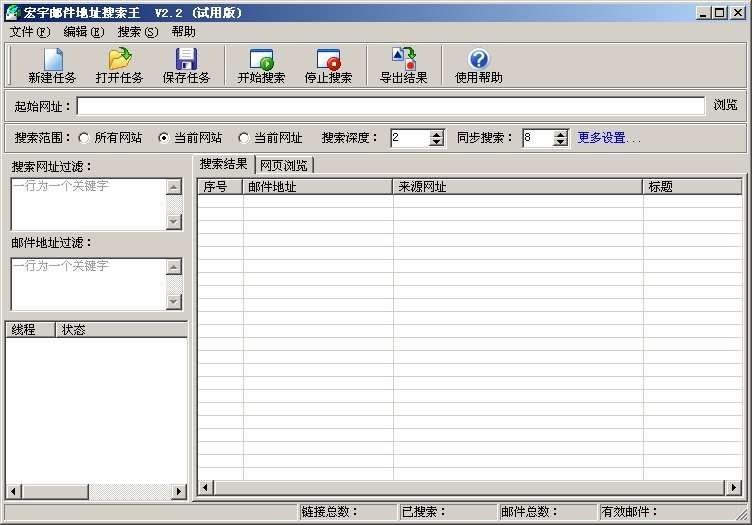Select the 所有网站 search scope radio button
Screen dimensions: 752x525
click(x=84, y=138)
